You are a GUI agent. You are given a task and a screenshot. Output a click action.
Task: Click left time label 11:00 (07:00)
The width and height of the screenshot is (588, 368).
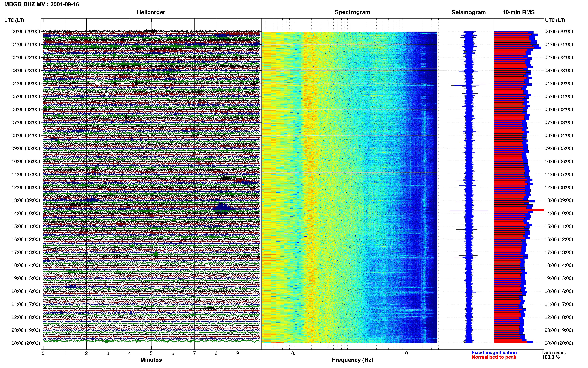[26, 175]
